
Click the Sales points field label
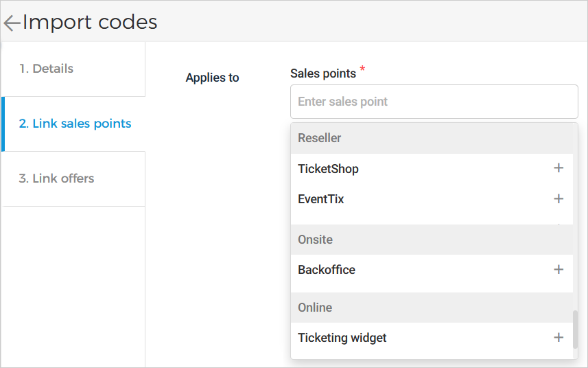[323, 73]
